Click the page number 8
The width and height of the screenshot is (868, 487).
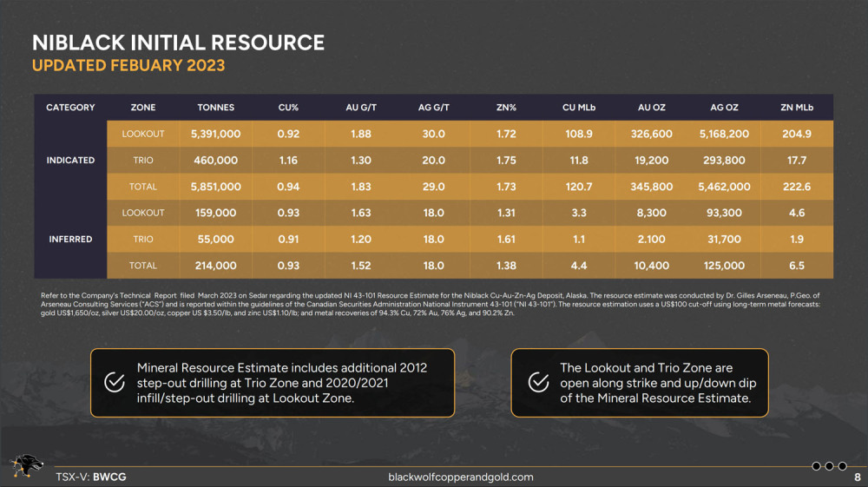coord(858,477)
